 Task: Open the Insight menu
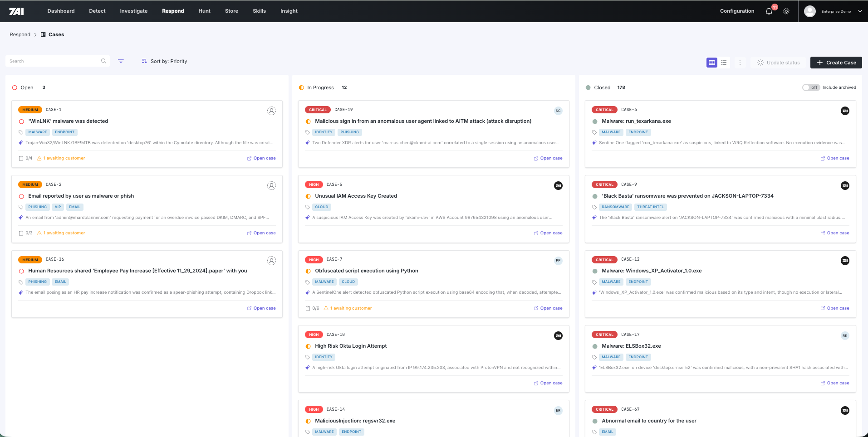tap(289, 11)
